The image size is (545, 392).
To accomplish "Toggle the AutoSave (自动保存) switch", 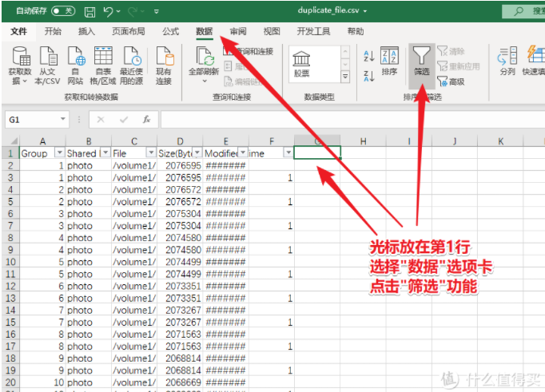I will pyautogui.click(x=62, y=12).
